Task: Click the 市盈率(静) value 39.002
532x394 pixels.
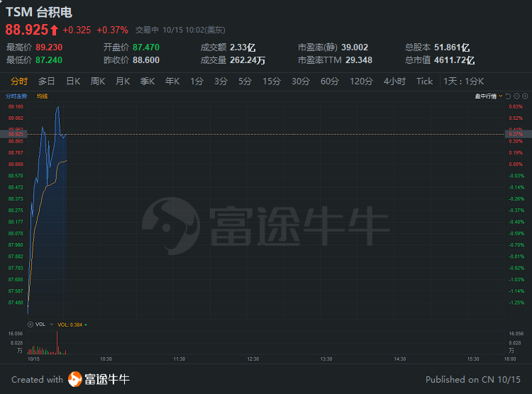Action: (x=355, y=47)
